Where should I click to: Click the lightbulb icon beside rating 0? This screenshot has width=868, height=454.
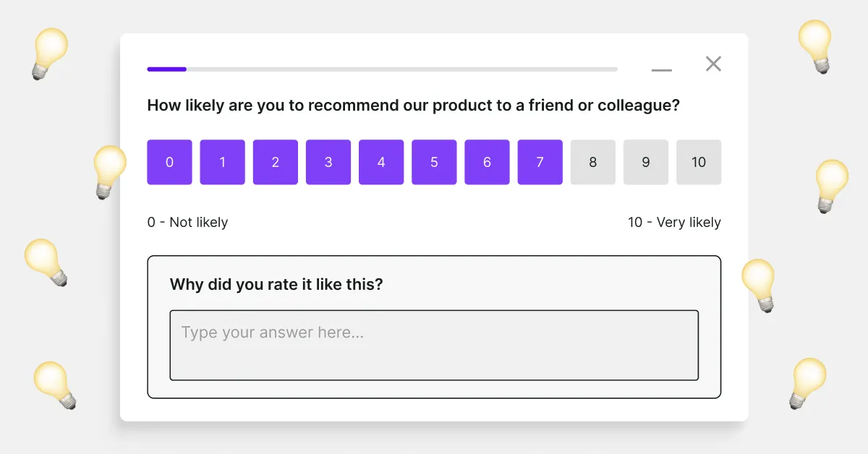(x=109, y=171)
